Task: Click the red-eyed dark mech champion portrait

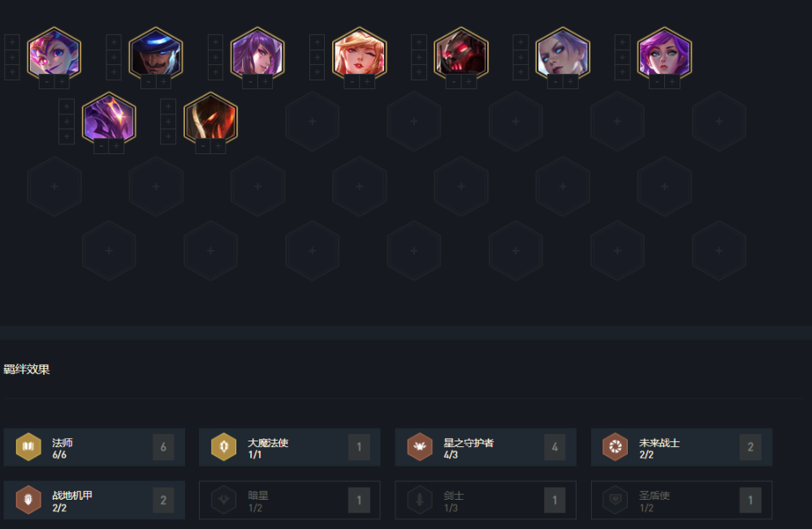Action: [x=461, y=53]
